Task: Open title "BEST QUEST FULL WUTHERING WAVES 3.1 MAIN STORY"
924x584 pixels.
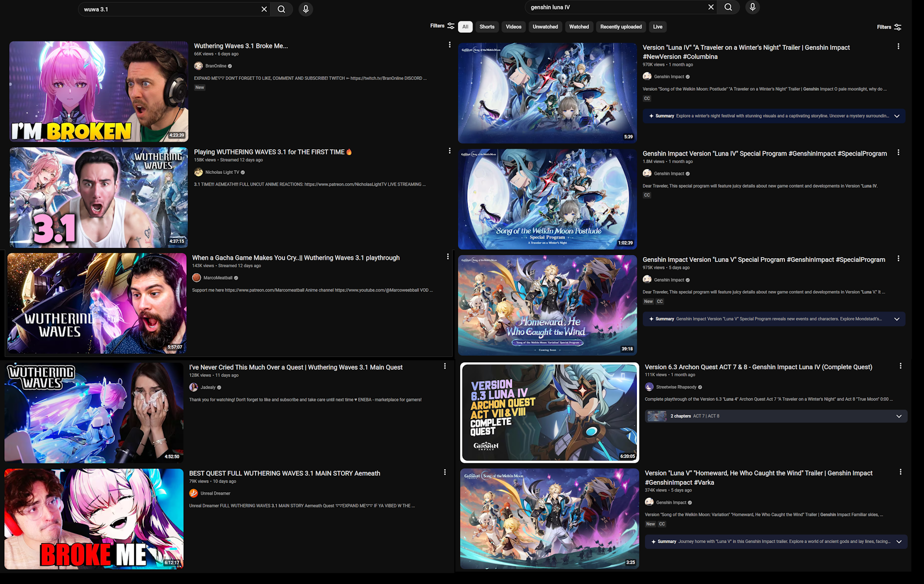Action: coord(285,473)
